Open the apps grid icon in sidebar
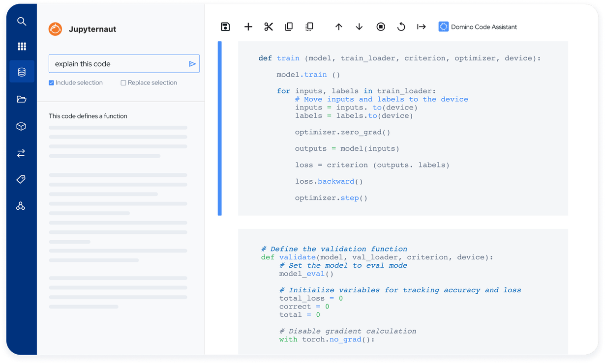The height and width of the screenshot is (364, 605). tap(22, 46)
